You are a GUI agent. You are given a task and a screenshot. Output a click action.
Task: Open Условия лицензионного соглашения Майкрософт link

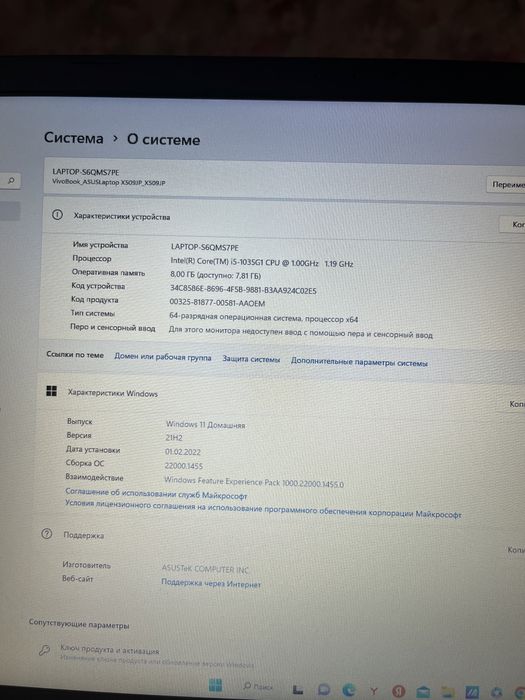[263, 508]
